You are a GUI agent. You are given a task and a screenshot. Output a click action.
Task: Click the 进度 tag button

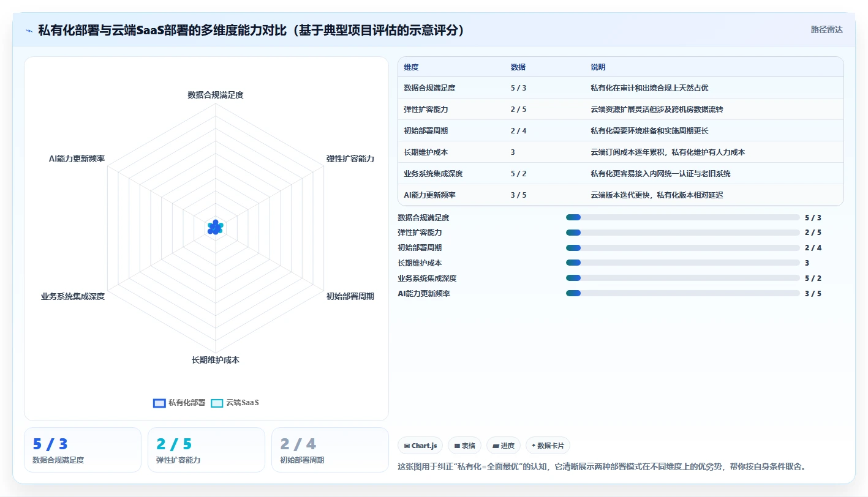[x=504, y=446]
